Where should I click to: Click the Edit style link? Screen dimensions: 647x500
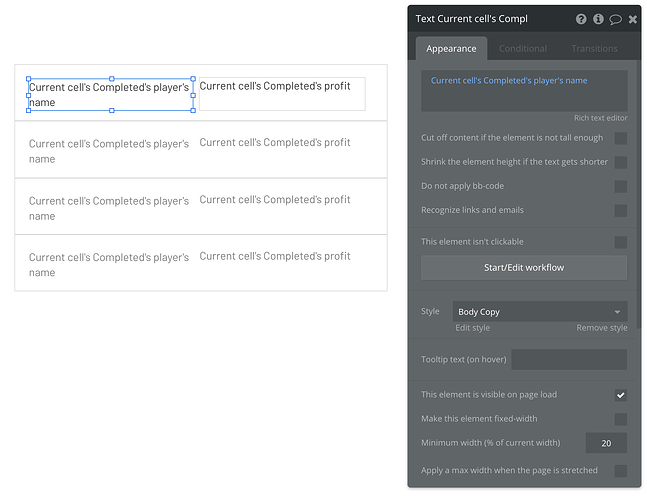pyautogui.click(x=472, y=328)
